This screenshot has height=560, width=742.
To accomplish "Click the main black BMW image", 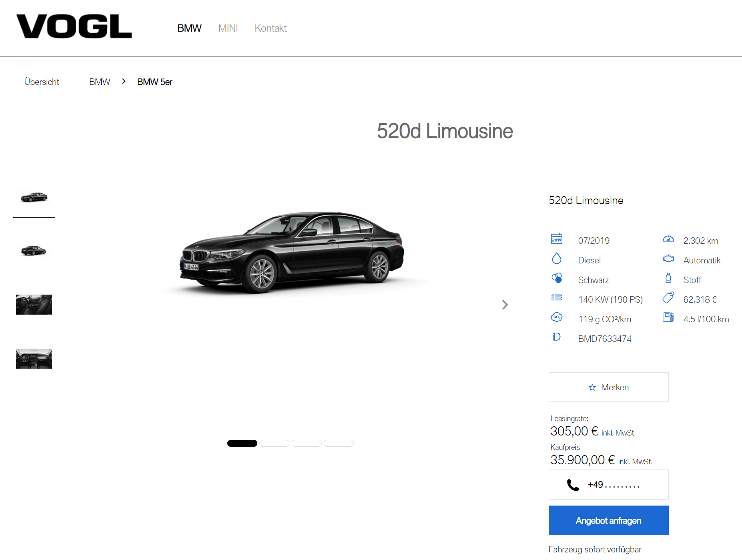I will tap(291, 252).
